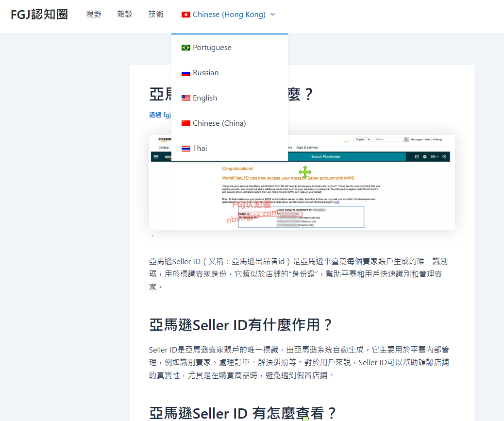Image resolution: width=504 pixels, height=421 pixels.
Task: Pick Thai from the language dropdown
Action: 200,149
